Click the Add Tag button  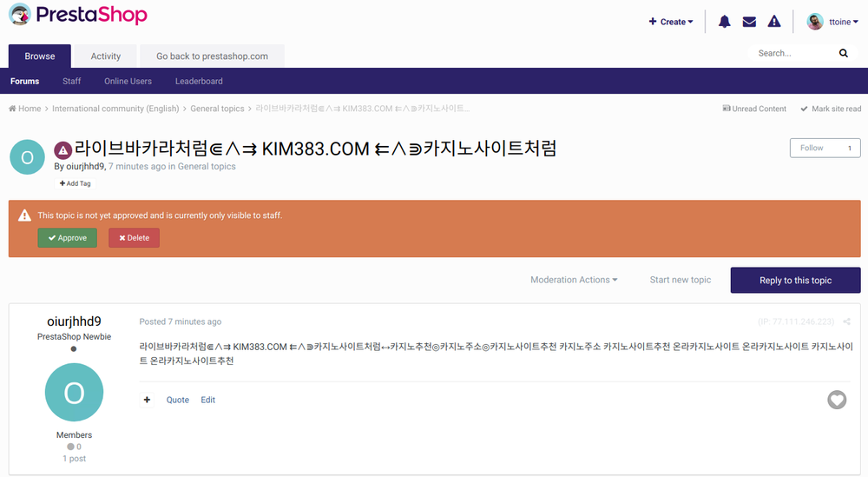75,183
